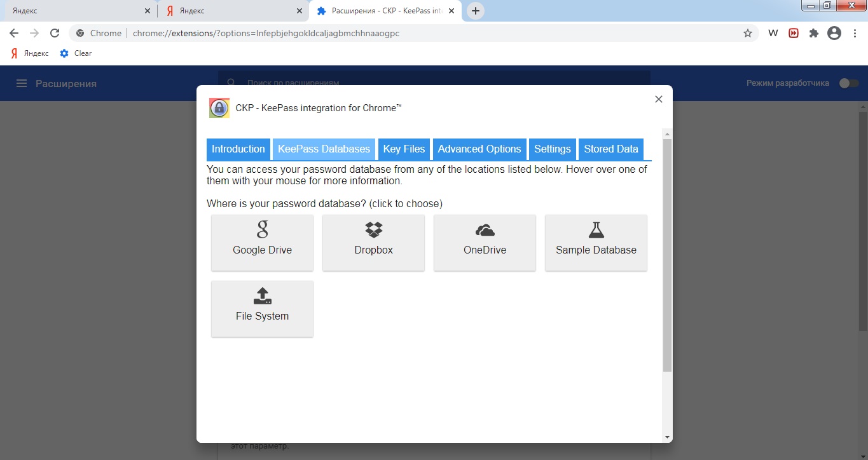Select Dropbox as database source
This screenshot has width=868, height=460.
pos(373,242)
